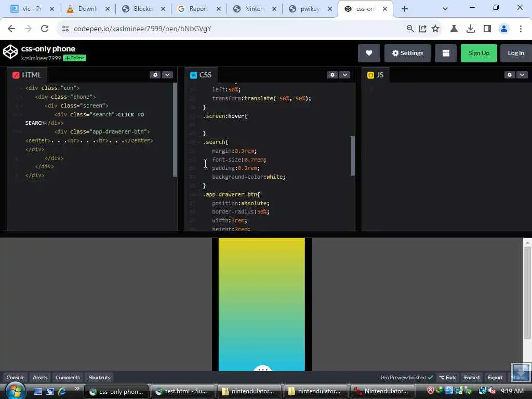Select the CSS editor tab
532x399 pixels.
[x=201, y=75]
